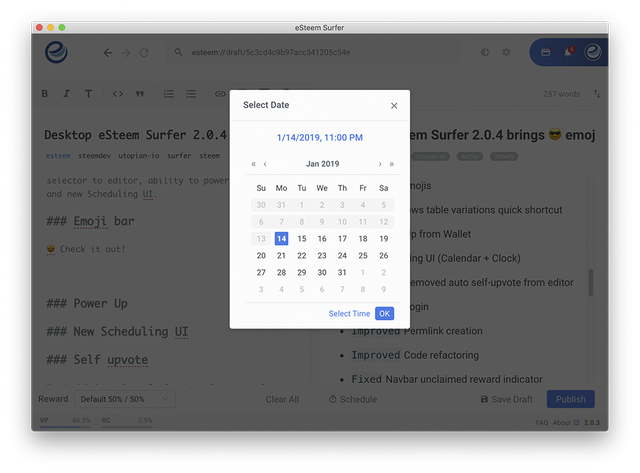This screenshot has height=473, width=640.
Task: Select the highlighted January 14 date
Action: [x=281, y=239]
